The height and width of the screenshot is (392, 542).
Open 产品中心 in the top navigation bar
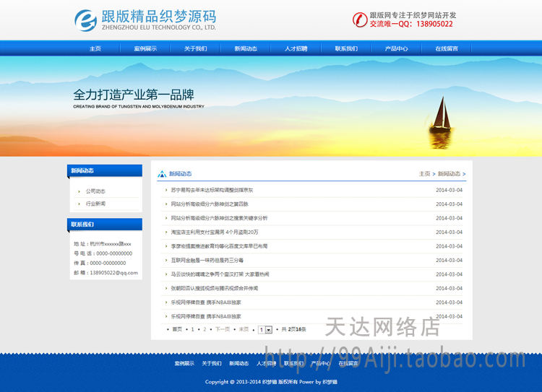point(396,48)
